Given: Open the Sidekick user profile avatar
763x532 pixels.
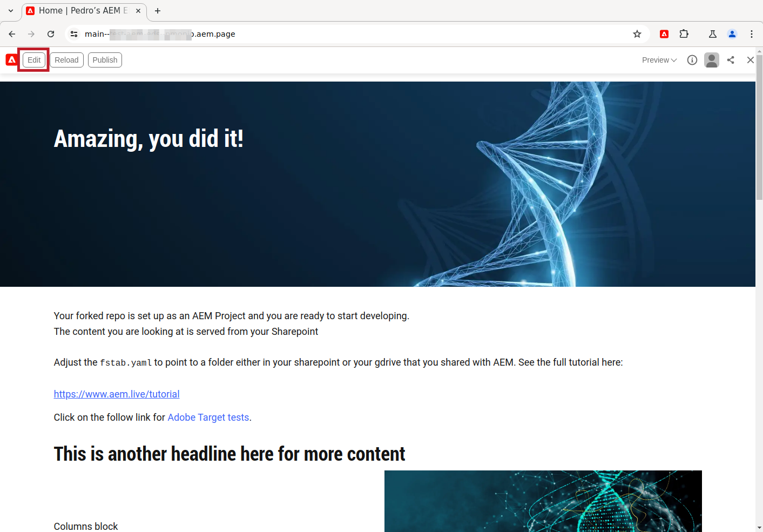Looking at the screenshot, I should (712, 60).
